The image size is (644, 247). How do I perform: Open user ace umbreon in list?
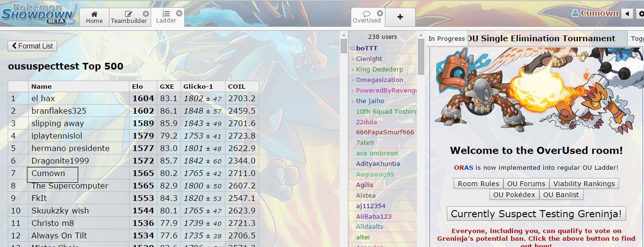click(377, 153)
